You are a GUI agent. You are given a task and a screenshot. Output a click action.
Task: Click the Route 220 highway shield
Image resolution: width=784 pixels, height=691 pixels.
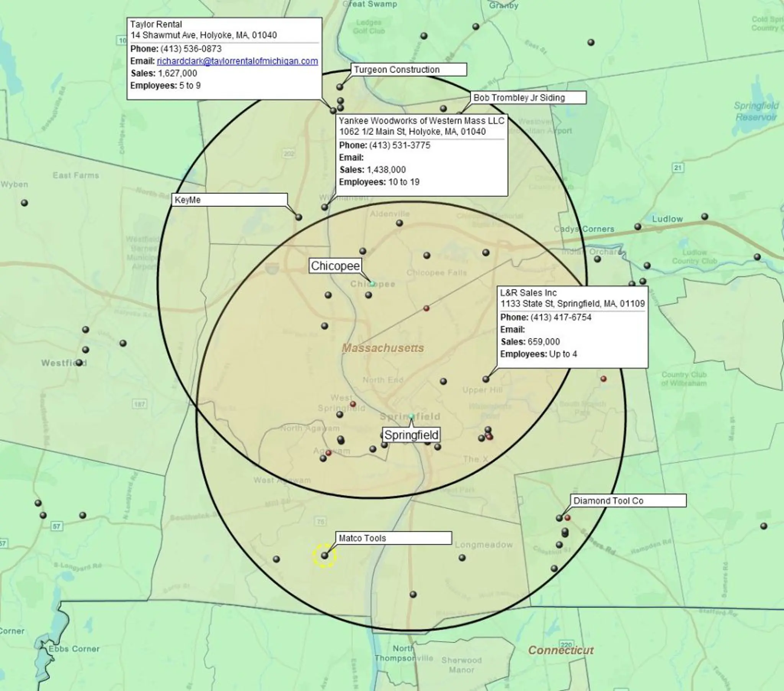[x=566, y=645]
